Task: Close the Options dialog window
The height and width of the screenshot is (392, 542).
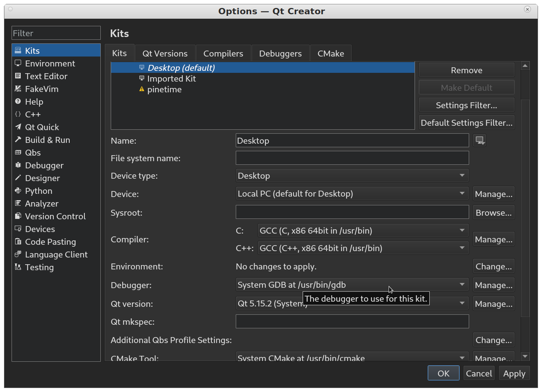Action: point(527,9)
